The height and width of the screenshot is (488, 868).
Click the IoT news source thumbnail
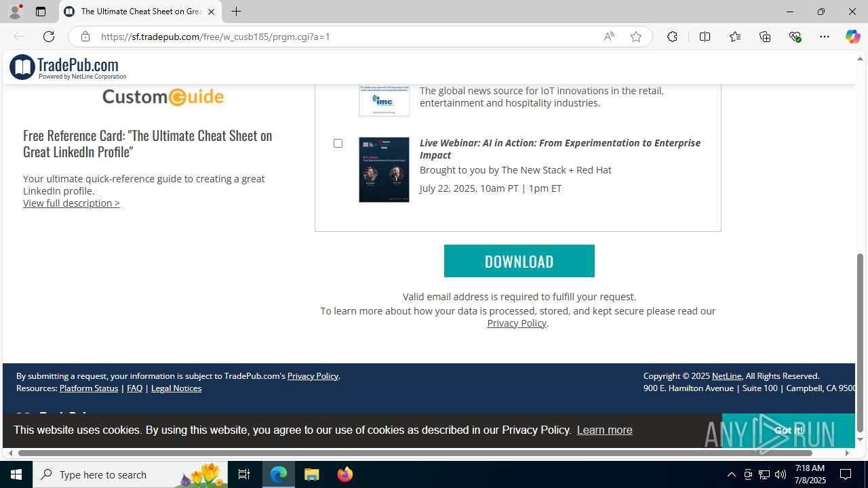click(x=384, y=100)
